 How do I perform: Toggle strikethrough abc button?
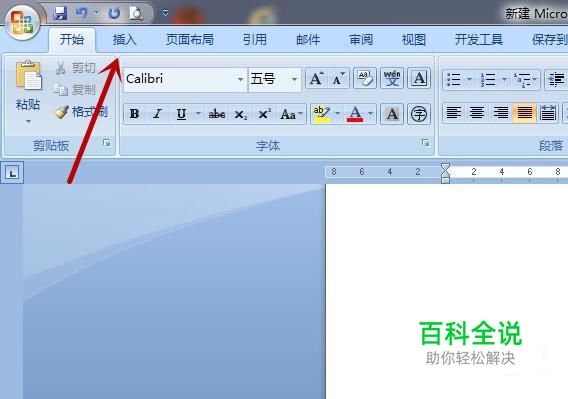coord(217,114)
